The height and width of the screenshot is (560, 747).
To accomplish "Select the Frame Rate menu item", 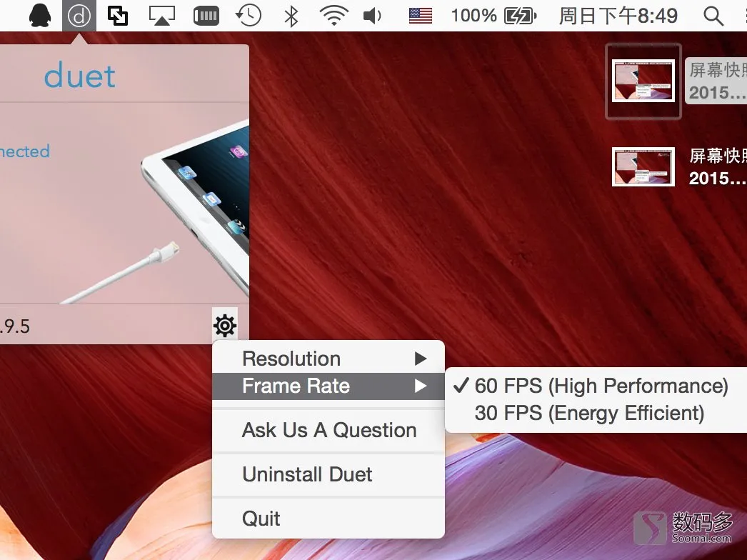I will pos(329,386).
